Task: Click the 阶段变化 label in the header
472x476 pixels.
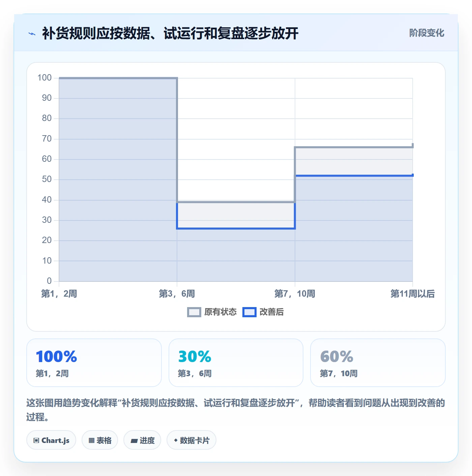Action: [x=426, y=33]
